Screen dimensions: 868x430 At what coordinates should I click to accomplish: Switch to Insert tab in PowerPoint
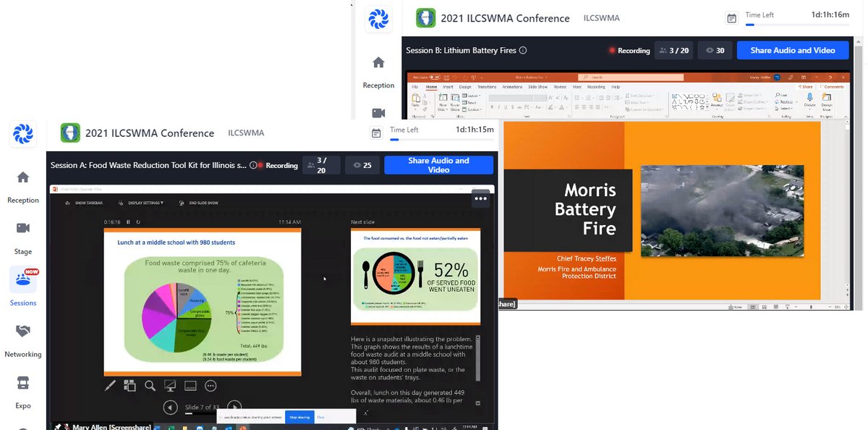coord(448,86)
